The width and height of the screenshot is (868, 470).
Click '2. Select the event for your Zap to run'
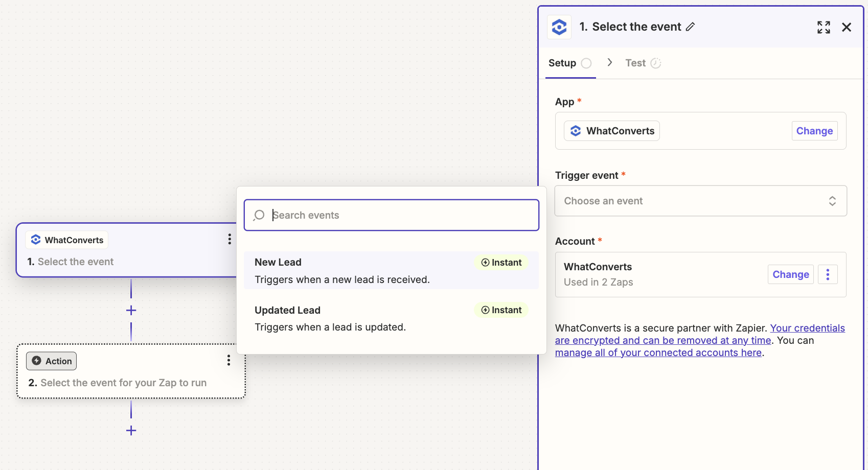coord(118,383)
